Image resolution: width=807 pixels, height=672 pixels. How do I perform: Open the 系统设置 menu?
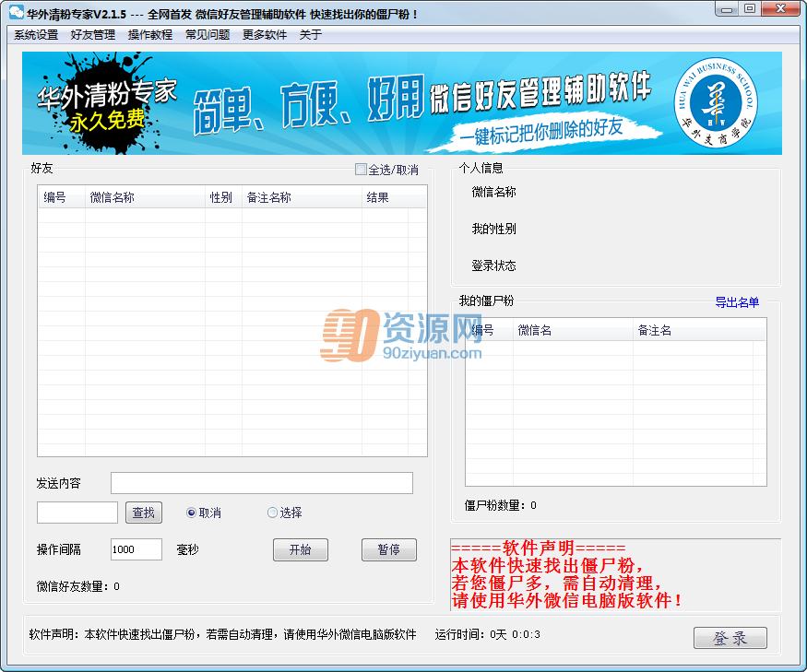36,34
